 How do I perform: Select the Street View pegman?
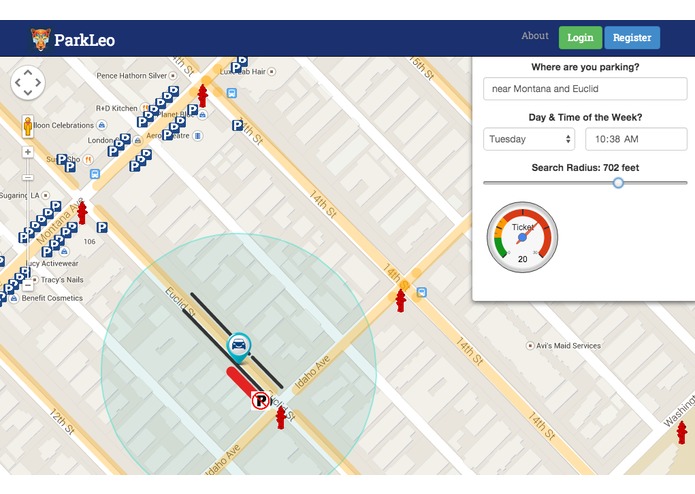click(x=28, y=127)
